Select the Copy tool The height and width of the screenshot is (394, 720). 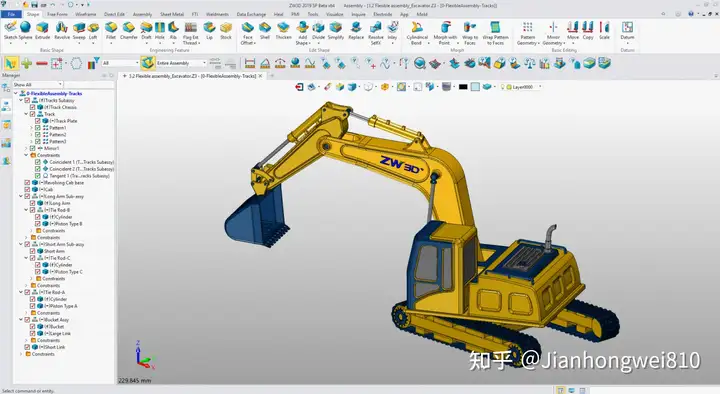[x=588, y=30]
